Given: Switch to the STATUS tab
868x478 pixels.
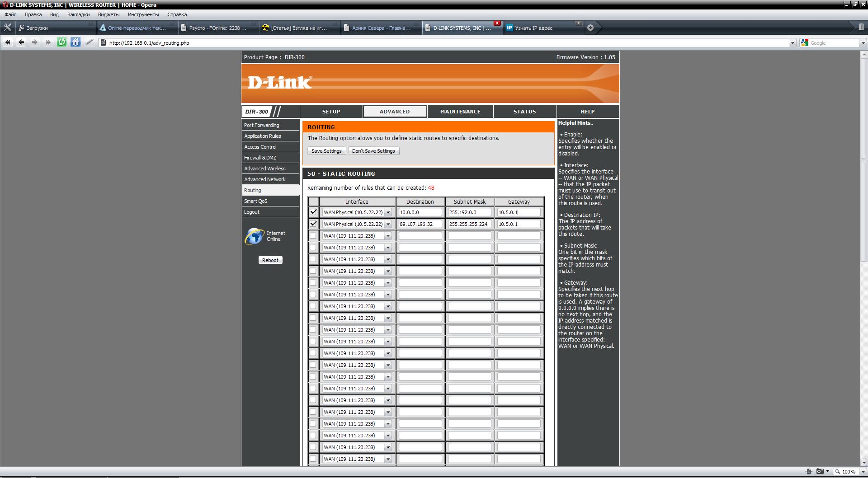Looking at the screenshot, I should [524, 112].
